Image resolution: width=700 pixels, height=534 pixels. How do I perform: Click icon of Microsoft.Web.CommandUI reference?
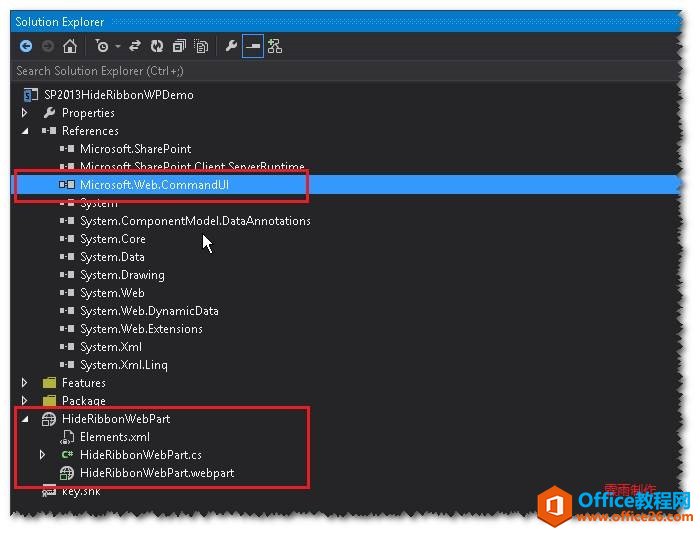point(67,184)
